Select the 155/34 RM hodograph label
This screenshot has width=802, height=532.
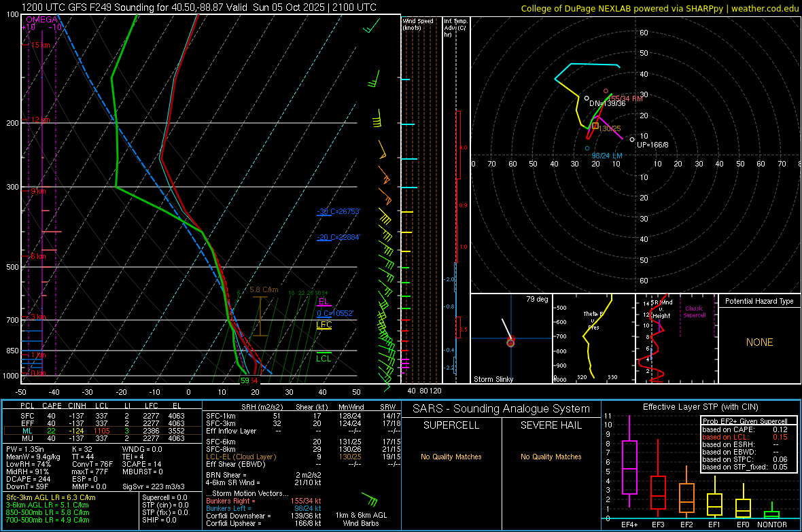coord(625,99)
